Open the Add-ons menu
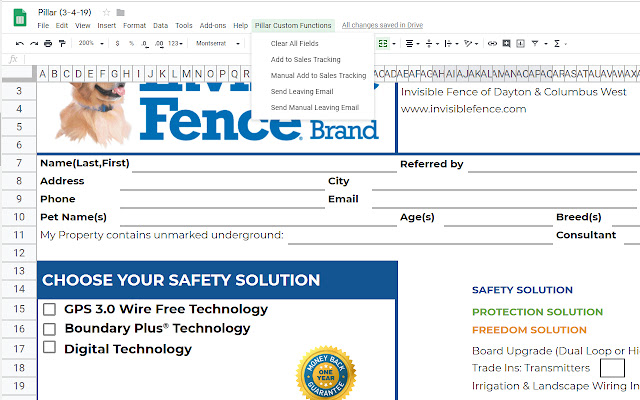Screen dimensions: 640x400 pyautogui.click(x=213, y=25)
